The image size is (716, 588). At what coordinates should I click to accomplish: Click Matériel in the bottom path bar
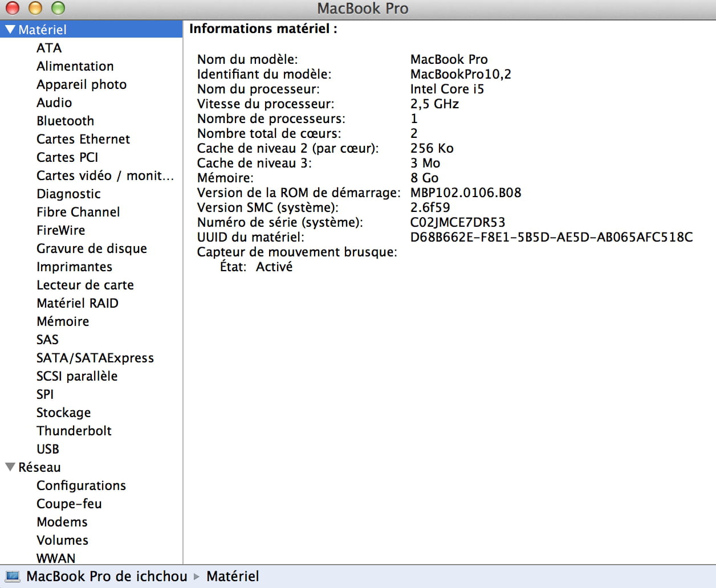[x=233, y=576]
